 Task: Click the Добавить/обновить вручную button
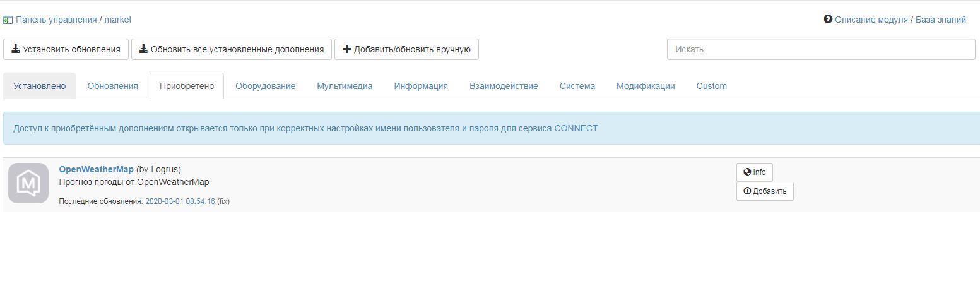pos(406,49)
